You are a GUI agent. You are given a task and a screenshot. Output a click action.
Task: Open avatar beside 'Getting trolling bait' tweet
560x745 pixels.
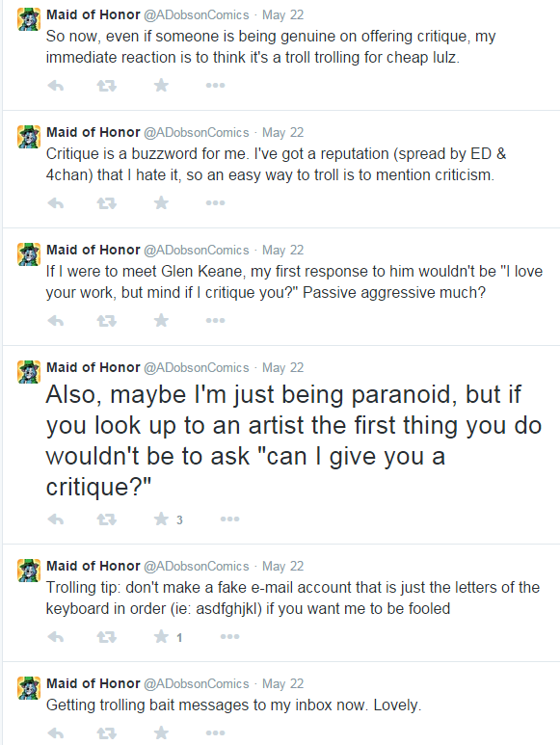point(29,688)
